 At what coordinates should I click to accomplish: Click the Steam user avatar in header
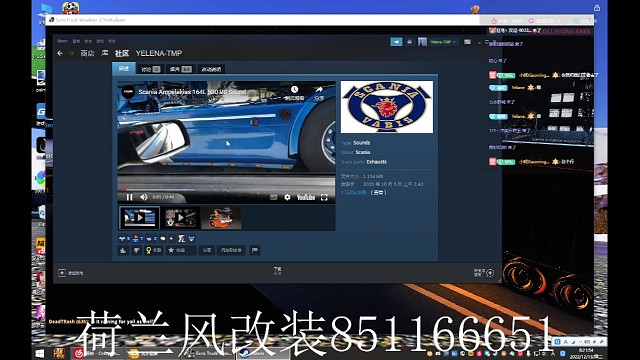click(x=422, y=42)
